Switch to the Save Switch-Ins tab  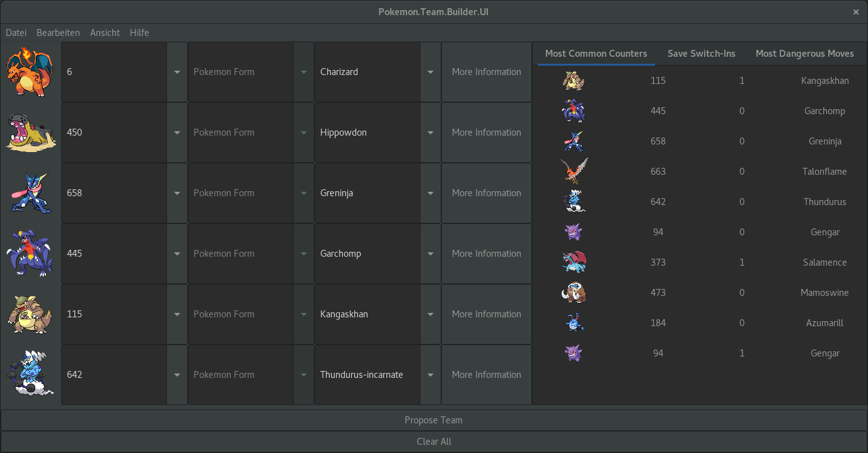pos(701,54)
